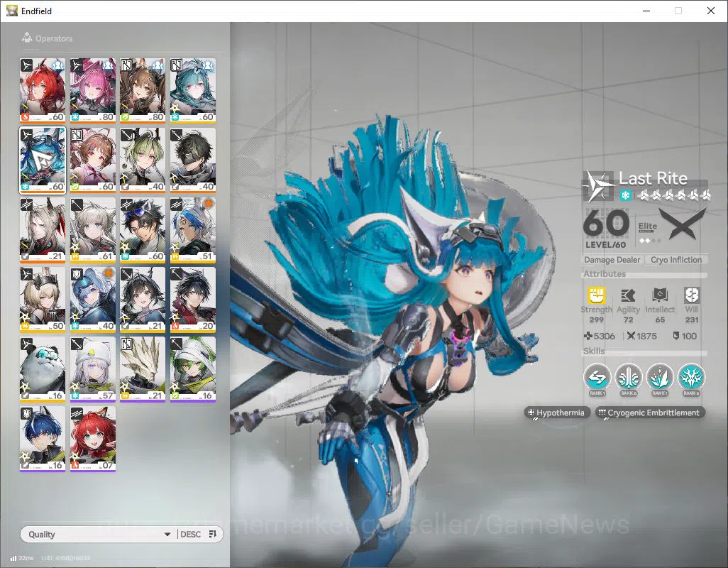Click the Agility attribute icon

[x=628, y=295]
